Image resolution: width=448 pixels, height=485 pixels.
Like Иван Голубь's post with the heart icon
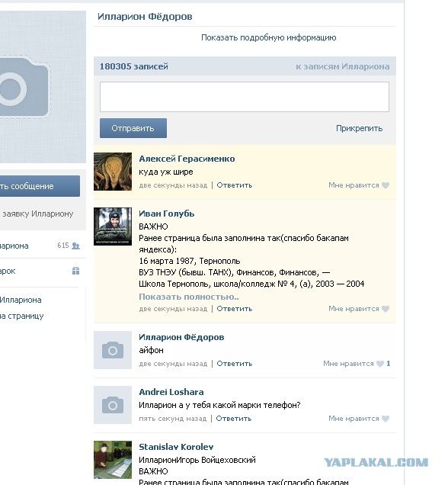(x=386, y=309)
